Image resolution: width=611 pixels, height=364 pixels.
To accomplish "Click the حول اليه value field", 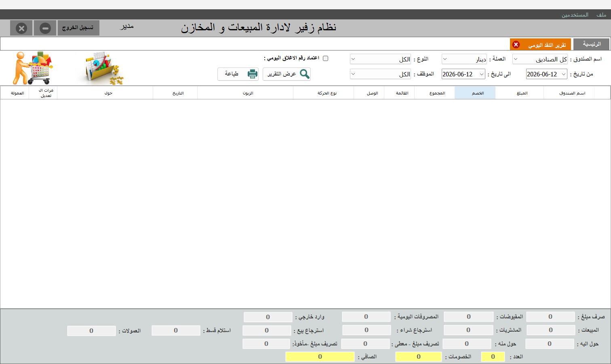I will click(x=550, y=344).
